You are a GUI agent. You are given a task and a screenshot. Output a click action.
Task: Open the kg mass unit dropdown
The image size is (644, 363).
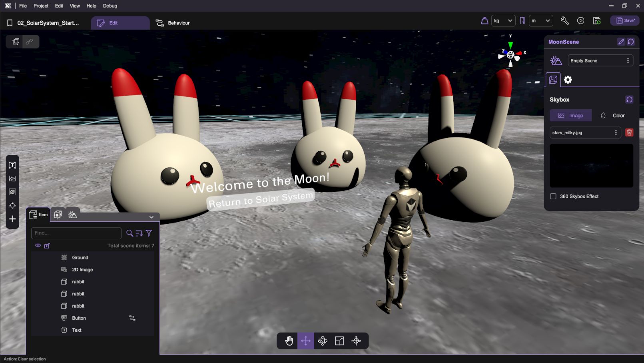click(503, 21)
